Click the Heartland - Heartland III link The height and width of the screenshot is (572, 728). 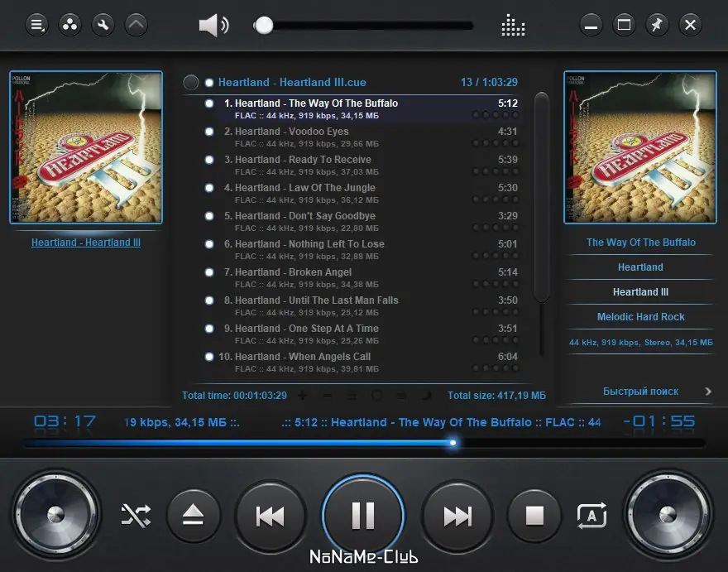pyautogui.click(x=86, y=242)
